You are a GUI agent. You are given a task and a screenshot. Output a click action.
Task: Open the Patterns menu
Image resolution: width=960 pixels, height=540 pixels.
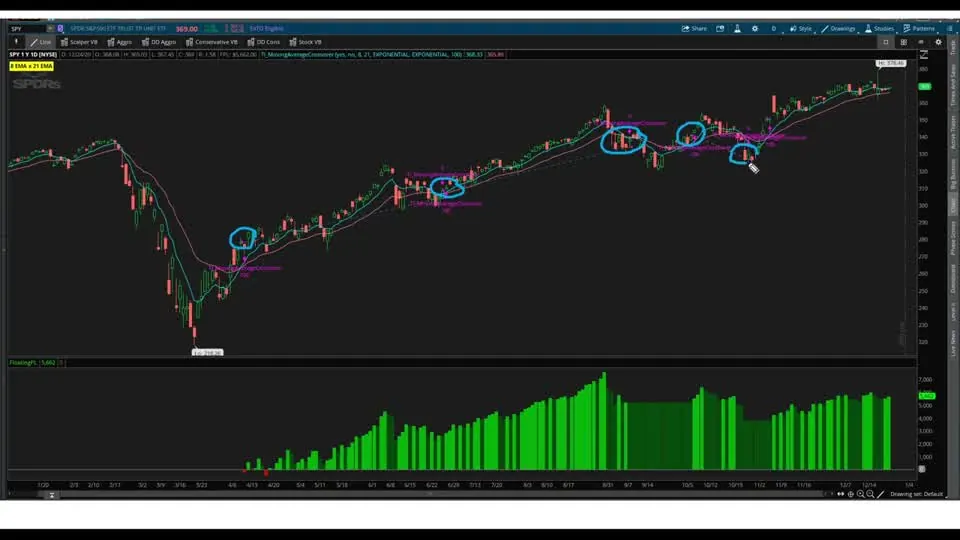coord(920,28)
